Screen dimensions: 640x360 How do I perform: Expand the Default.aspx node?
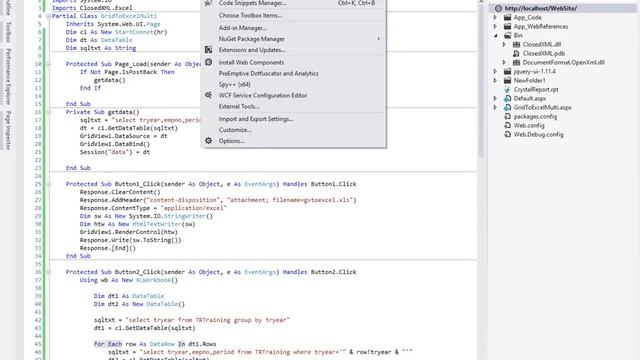(496, 98)
